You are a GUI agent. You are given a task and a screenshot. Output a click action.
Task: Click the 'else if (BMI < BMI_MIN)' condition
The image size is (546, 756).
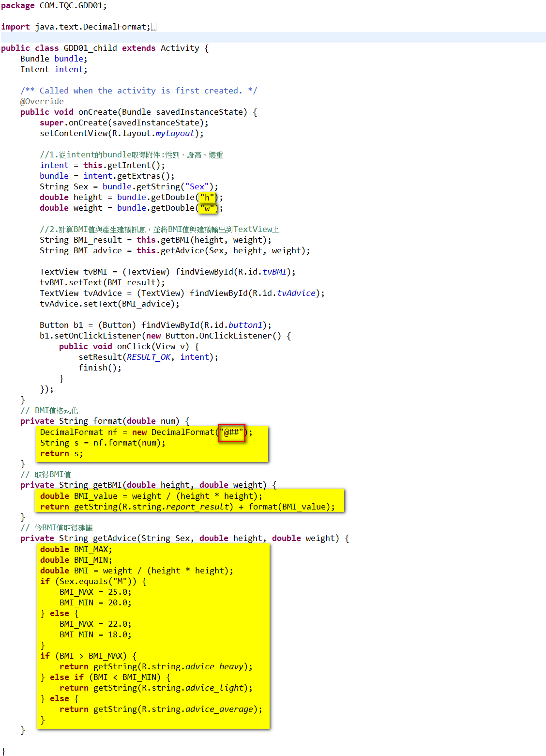(110, 678)
